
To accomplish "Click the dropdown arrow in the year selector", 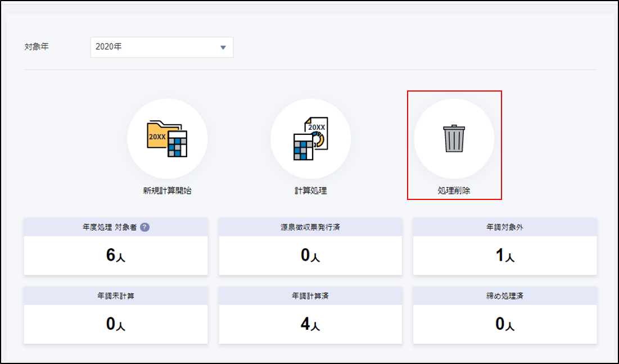I will [223, 48].
